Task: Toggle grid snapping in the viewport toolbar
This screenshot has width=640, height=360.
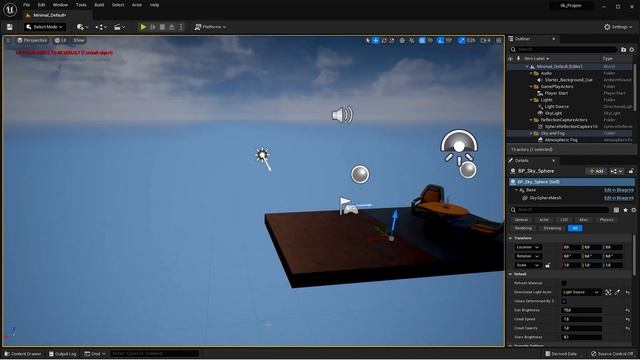Action: 422,40
